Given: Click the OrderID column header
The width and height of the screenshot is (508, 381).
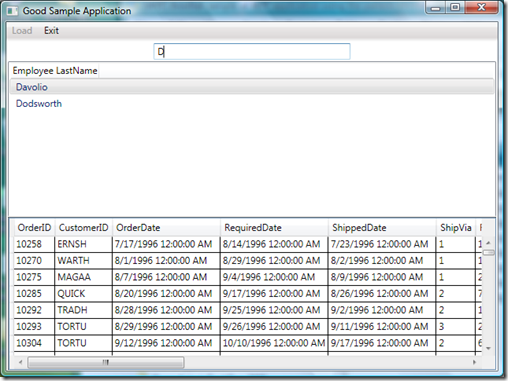Looking at the screenshot, I should coord(34,228).
